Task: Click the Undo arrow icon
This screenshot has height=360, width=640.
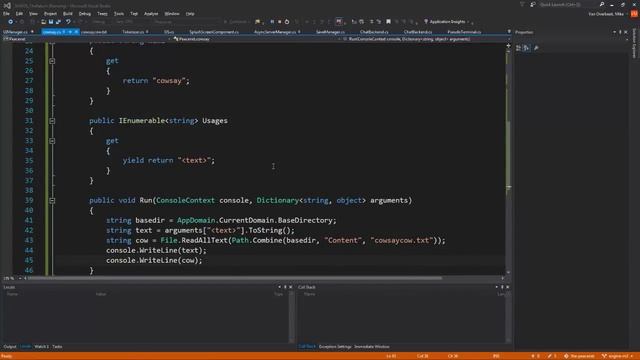Action: [x=68, y=22]
